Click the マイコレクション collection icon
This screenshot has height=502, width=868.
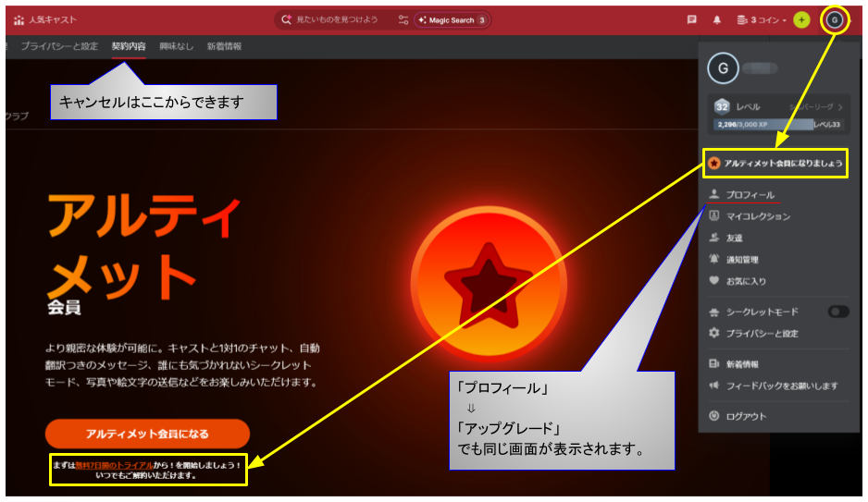coord(714,215)
